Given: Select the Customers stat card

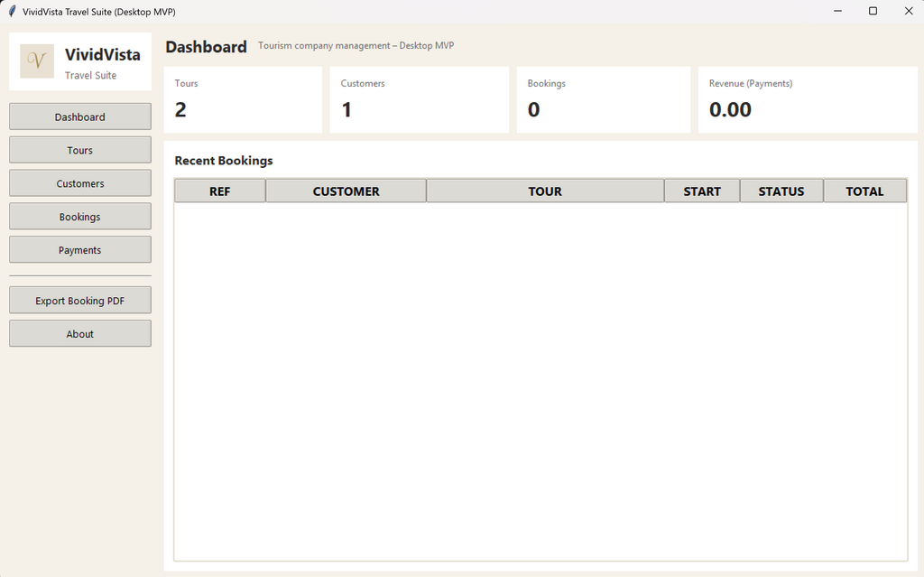Looking at the screenshot, I should click(x=419, y=99).
